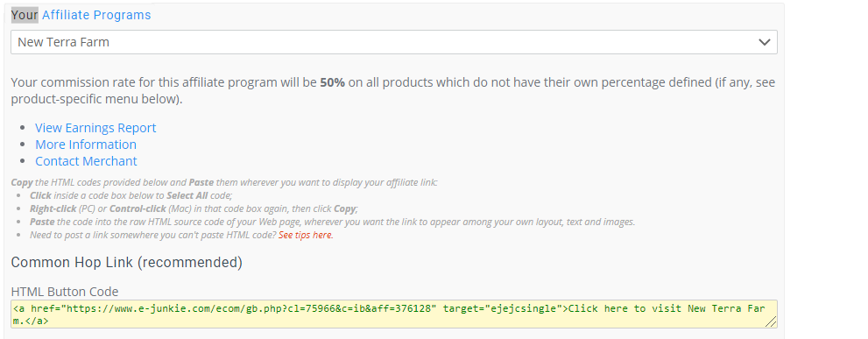Viewport: 868px width, 339px height.
Task: Click inside the HTML Button Code box
Action: coord(393,314)
